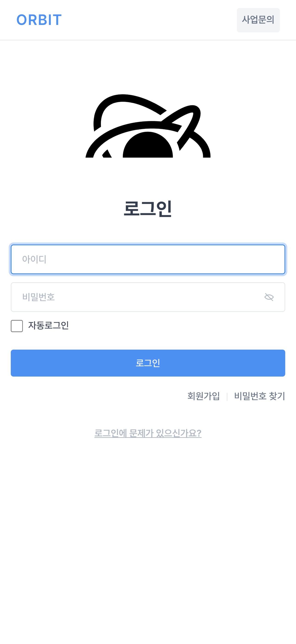The image size is (296, 644).
Task: Toggle password visibility eye icon
Action: (269, 297)
